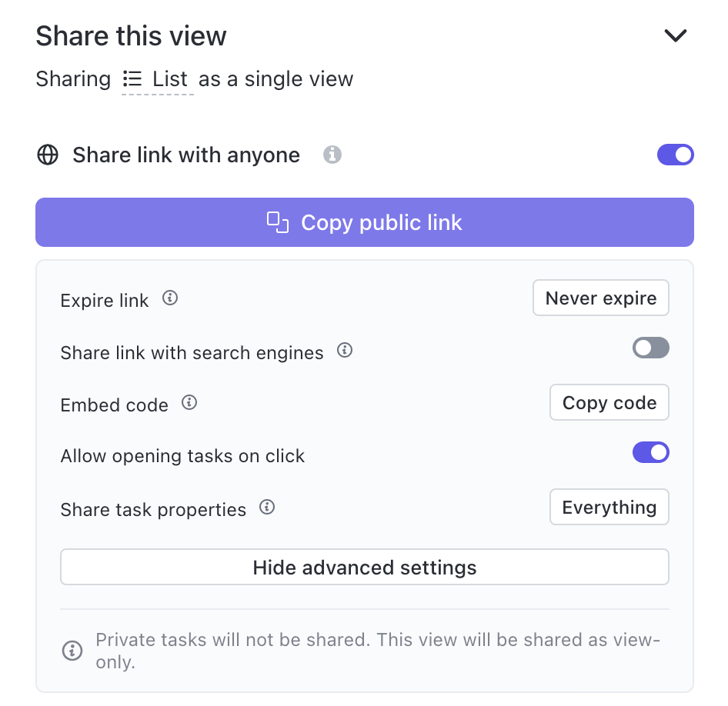Screen dimensions: 728x706
Task: Open the Never expire expiration selector
Action: [x=600, y=298]
